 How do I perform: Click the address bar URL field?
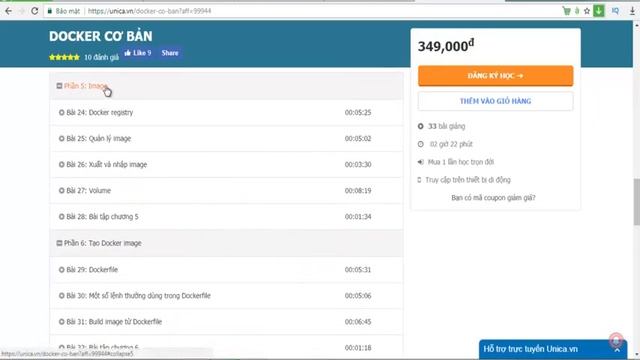click(x=302, y=11)
